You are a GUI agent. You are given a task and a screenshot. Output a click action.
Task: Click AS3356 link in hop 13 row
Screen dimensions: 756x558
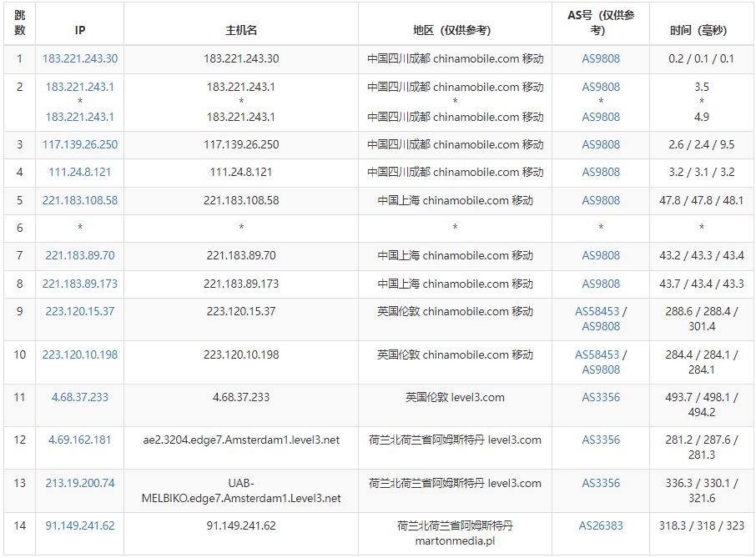pyautogui.click(x=601, y=483)
